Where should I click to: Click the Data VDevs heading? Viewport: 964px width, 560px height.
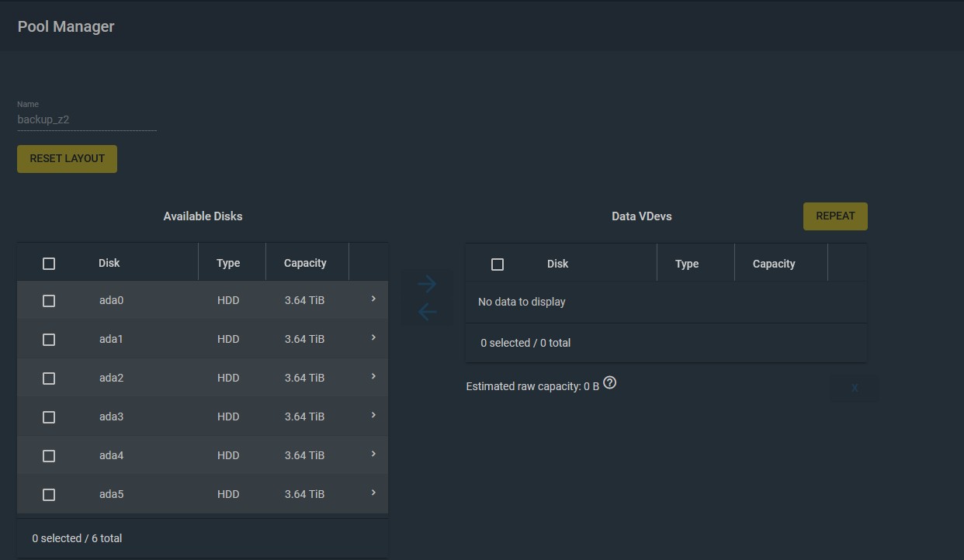click(x=642, y=216)
